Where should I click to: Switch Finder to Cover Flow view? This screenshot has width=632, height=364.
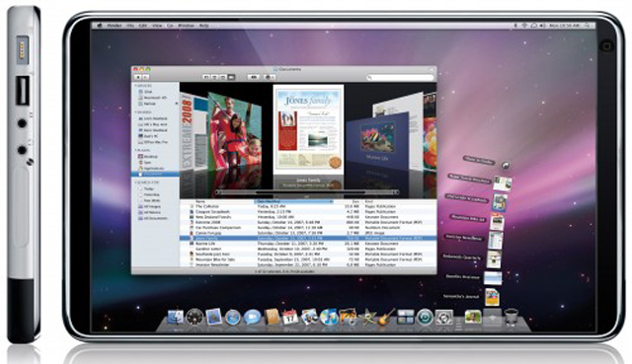pyautogui.click(x=232, y=77)
